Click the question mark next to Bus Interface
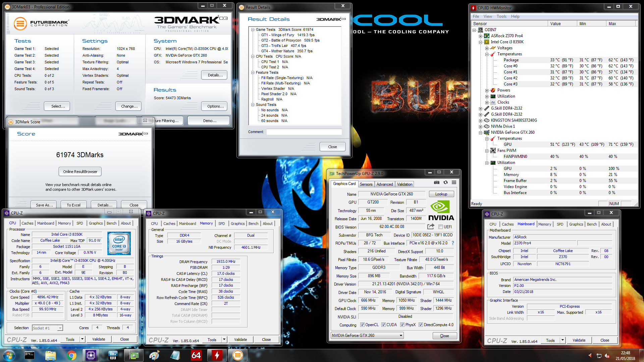Viewport: 644px width, 362px height. pos(452,243)
